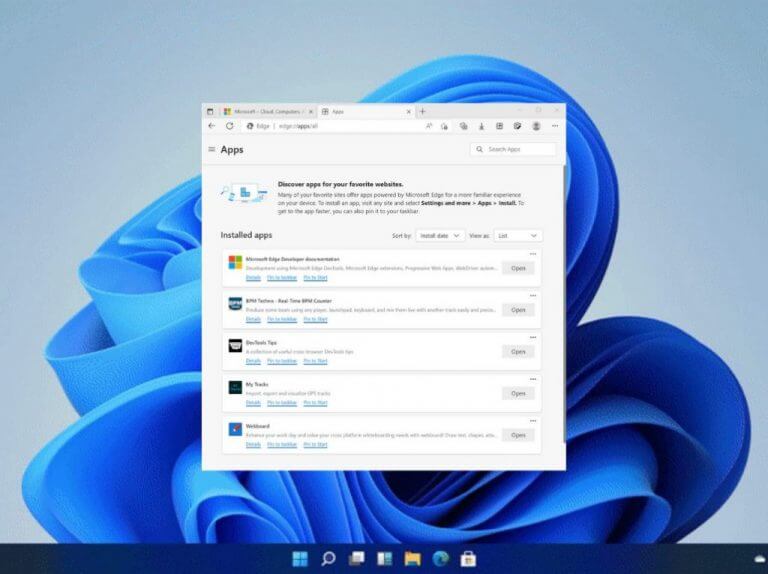Open Microsoft Store from the taskbar
The image size is (768, 574).
(x=469, y=559)
